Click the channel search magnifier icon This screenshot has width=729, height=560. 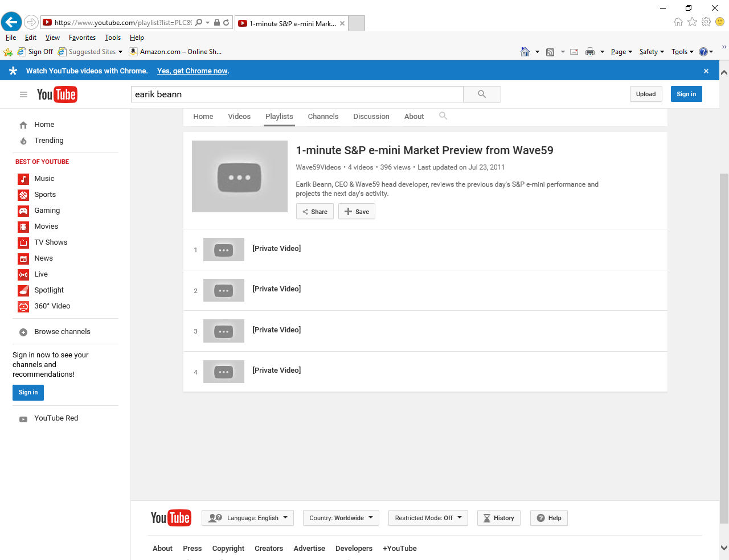click(443, 116)
